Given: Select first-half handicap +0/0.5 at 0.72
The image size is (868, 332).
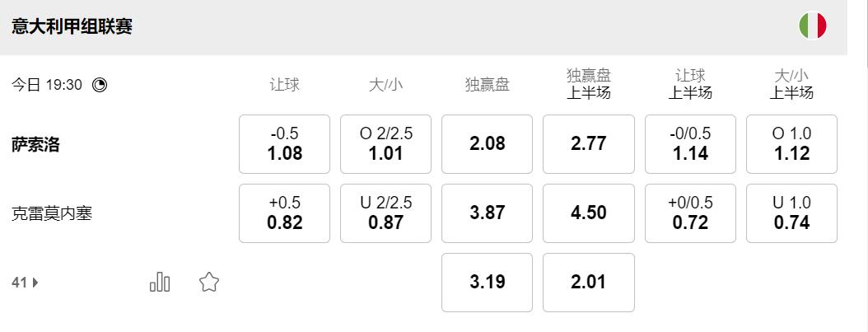Looking at the screenshot, I should tap(690, 213).
